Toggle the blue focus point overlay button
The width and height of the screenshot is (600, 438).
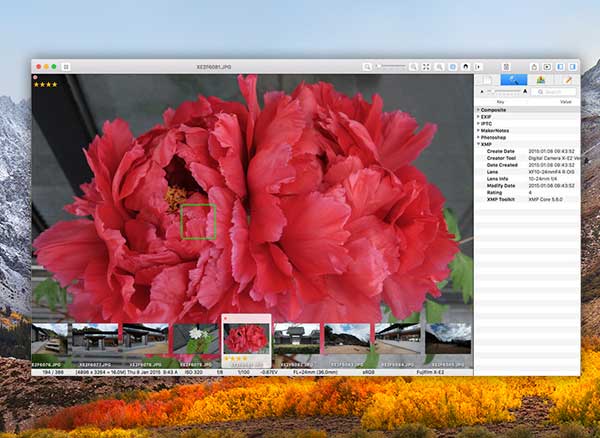pos(453,67)
